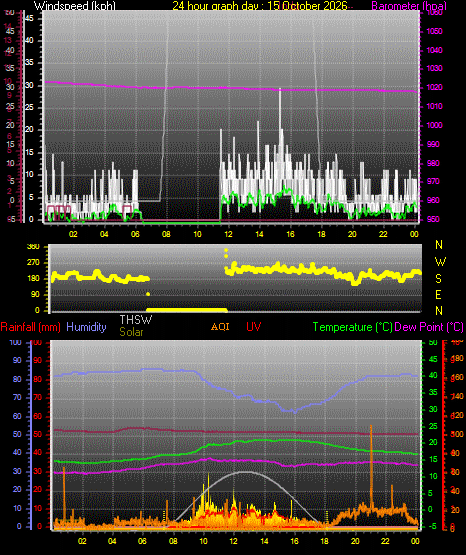Click the "Dew Point (°C)" legend label
Screen dimensions: 466x555
[x=429, y=327]
